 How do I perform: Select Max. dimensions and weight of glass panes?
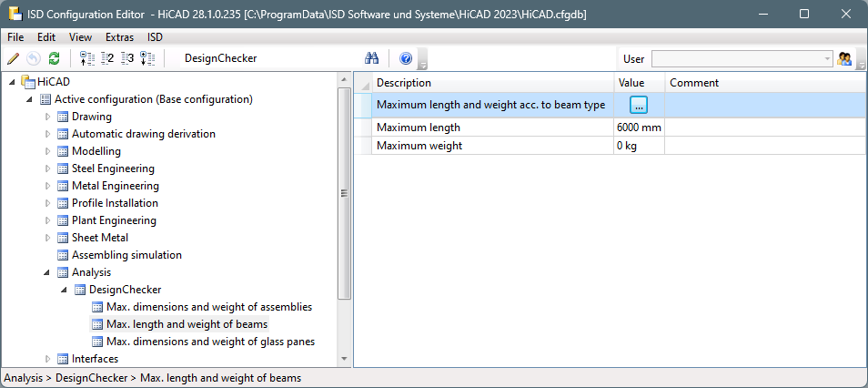[211, 342]
